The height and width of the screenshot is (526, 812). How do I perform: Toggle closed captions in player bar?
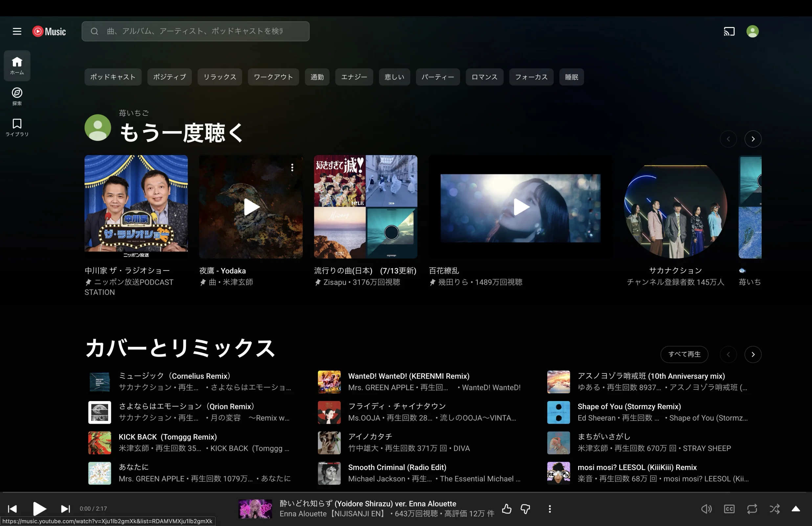(729, 509)
